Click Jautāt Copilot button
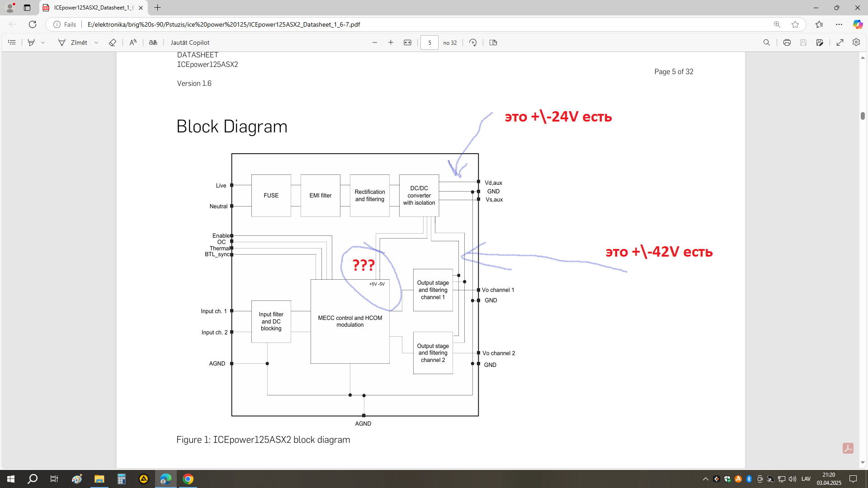Viewport: 868px width, 488px height. (x=190, y=42)
